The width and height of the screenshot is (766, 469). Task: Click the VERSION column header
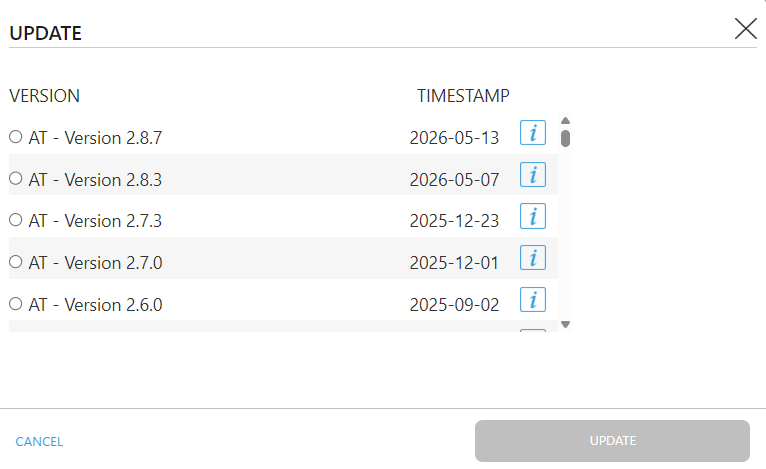click(44, 96)
